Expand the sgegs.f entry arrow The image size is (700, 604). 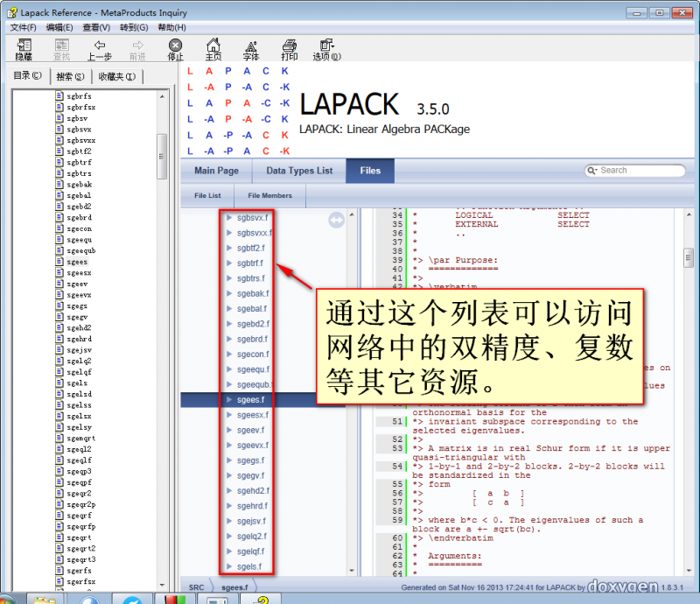tap(229, 460)
